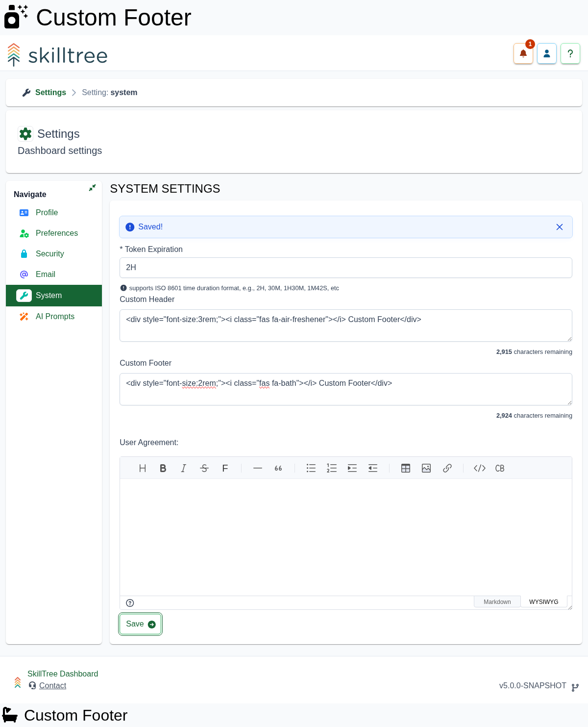Click the Save button
The height and width of the screenshot is (727, 588).
click(x=141, y=624)
